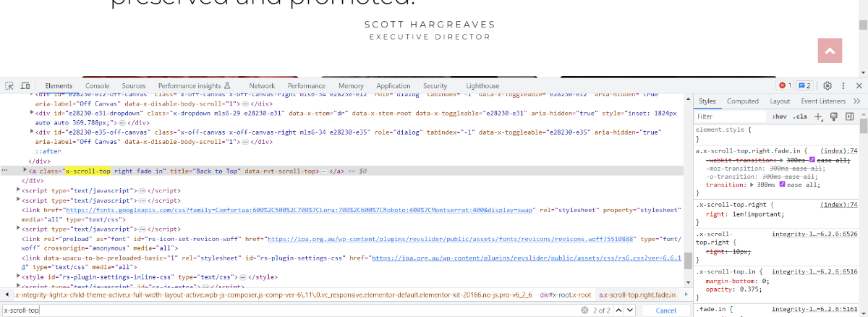Toggle the device toolbar

click(25, 85)
